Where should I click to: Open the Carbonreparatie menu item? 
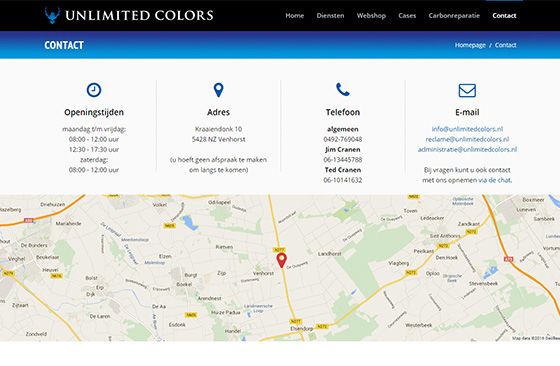(x=454, y=16)
